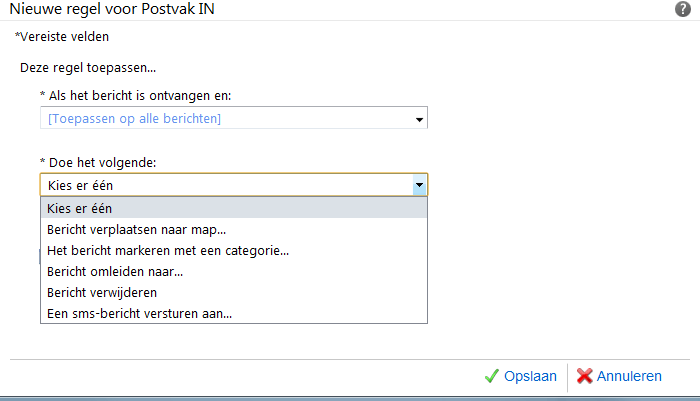Viewport: 700px width, 401px height.
Task: Click the red X icon beside Annuleren
Action: [x=585, y=376]
